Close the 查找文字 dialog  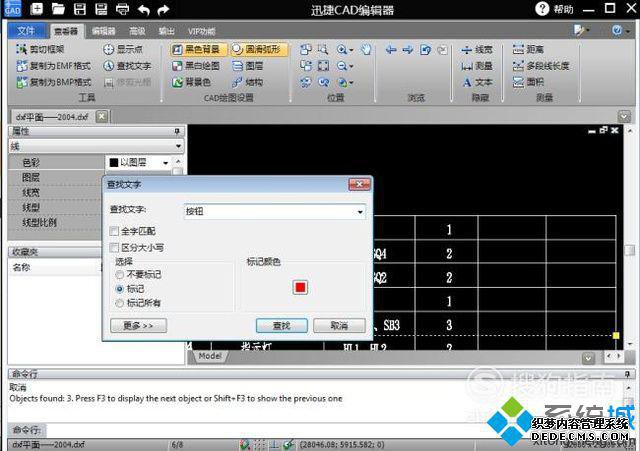click(359, 184)
